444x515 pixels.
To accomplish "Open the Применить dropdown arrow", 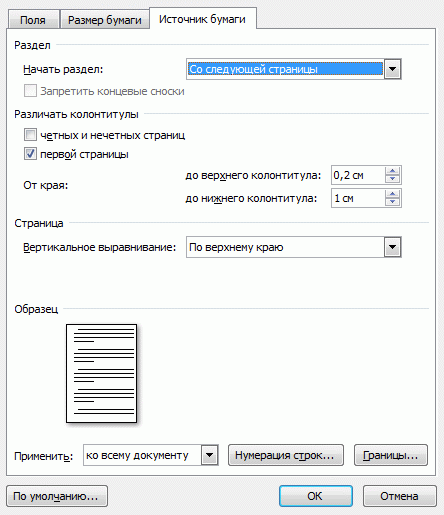I will coord(210,455).
